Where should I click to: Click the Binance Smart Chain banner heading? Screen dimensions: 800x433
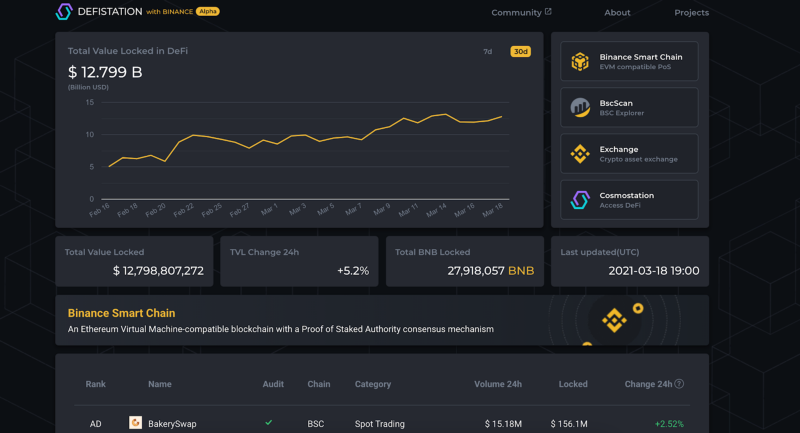click(x=121, y=313)
